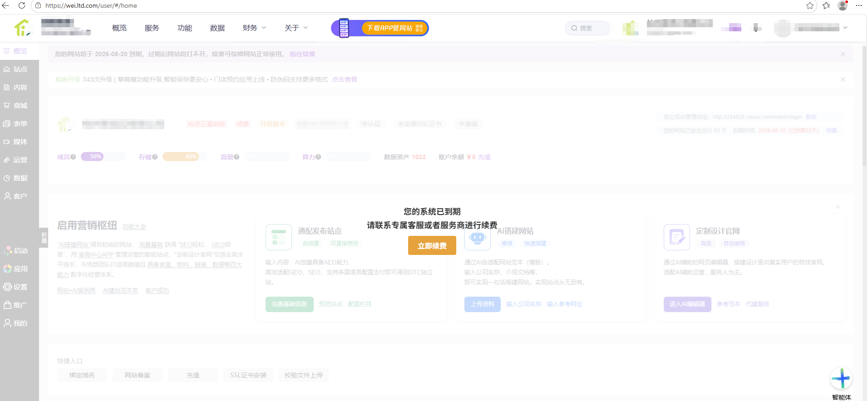Dismiss the expiry notice banner

843,54
